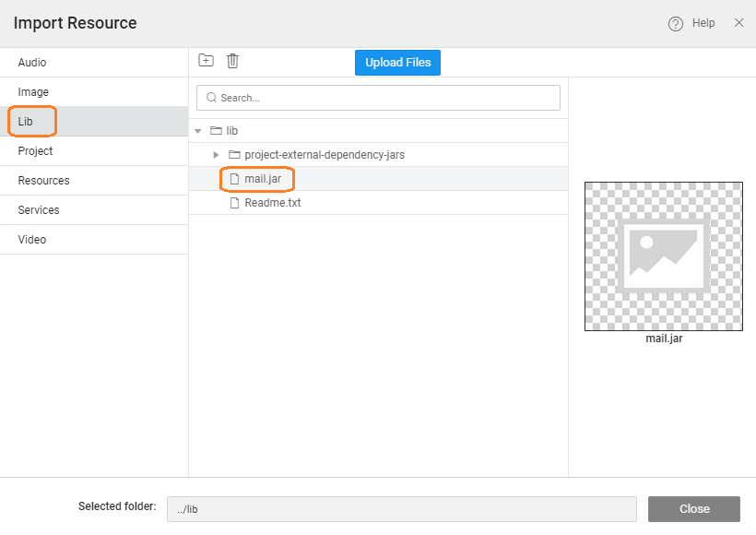Click the project-external-dependency-jars folder icon
Viewport: 756px width, 535px height.
234,155
